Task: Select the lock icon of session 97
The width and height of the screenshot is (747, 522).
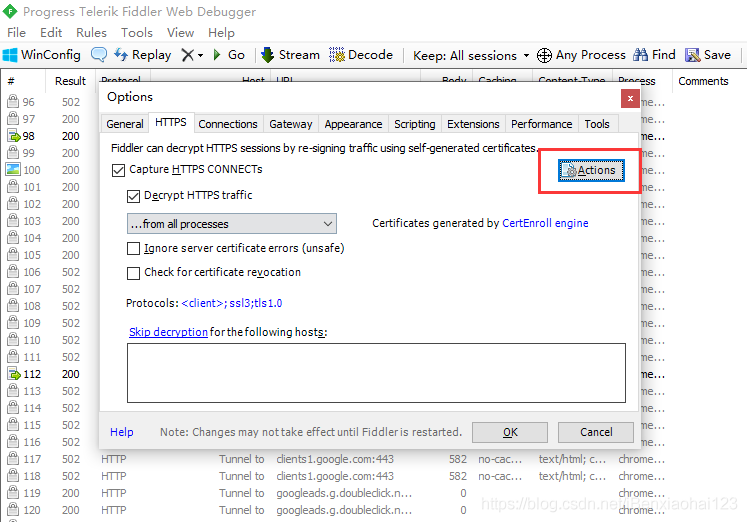Action: pos(13,118)
